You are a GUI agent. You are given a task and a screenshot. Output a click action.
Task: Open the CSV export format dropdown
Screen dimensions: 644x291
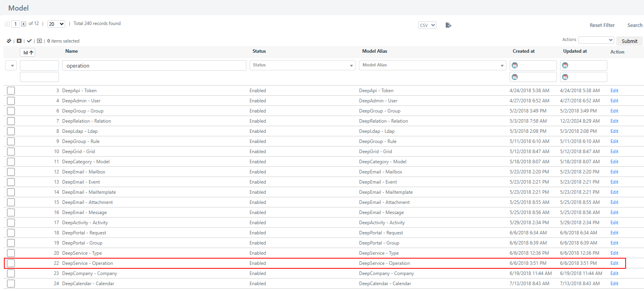(427, 25)
